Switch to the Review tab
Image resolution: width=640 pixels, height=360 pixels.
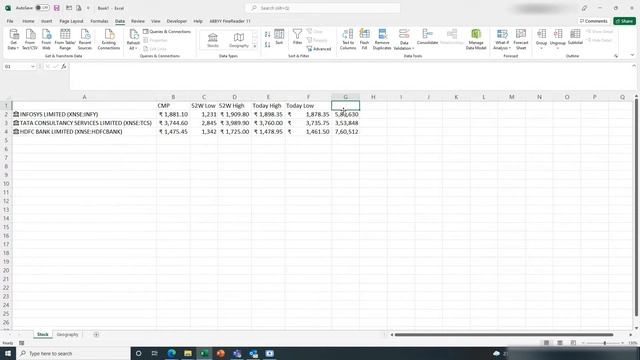coord(138,21)
